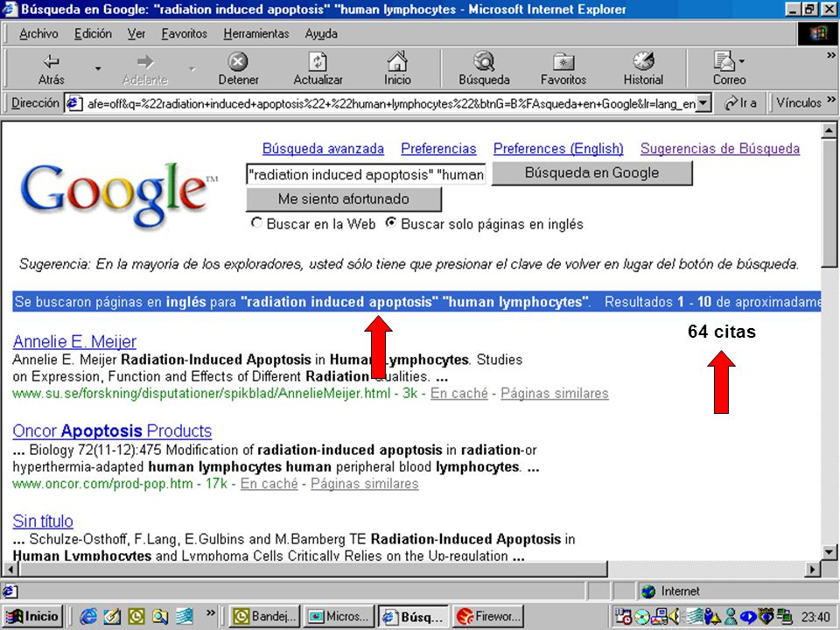Open the Archivo menu
840x630 pixels.
[x=38, y=34]
